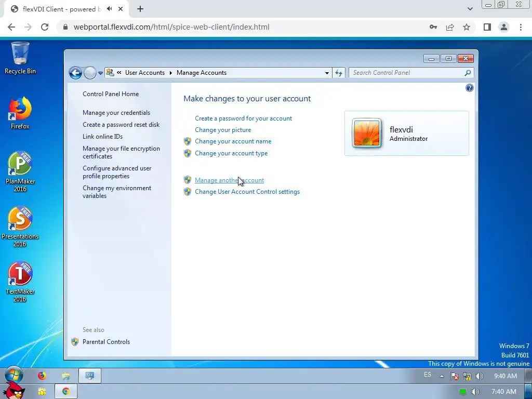532x399 pixels.
Task: Select the PlanMaker 2016 desktop shortcut
Action: pyautogui.click(x=20, y=172)
